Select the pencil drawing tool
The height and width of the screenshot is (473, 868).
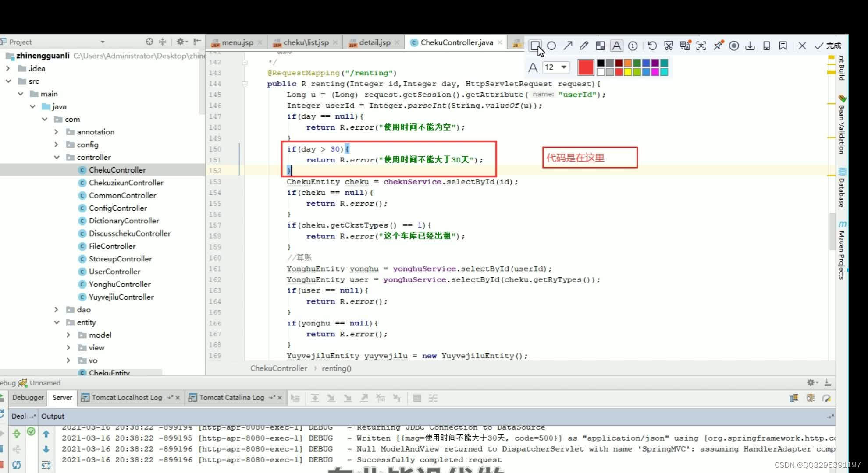click(x=584, y=46)
